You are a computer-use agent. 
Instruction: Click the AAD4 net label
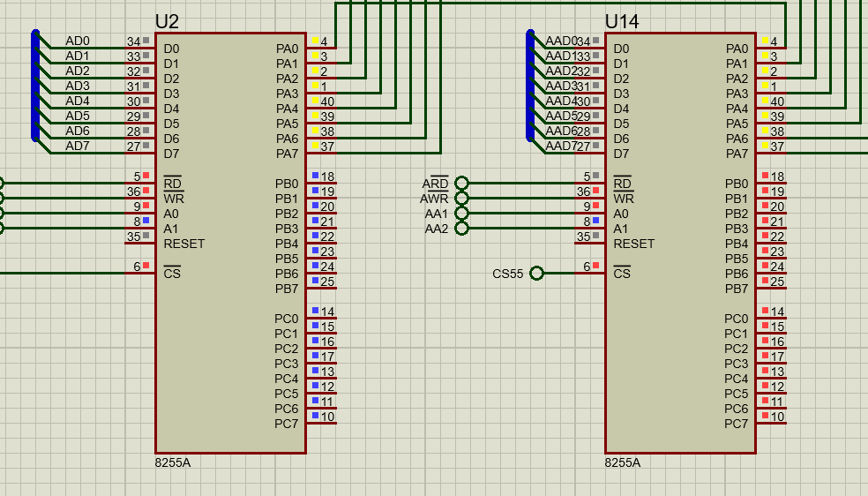[x=561, y=101]
